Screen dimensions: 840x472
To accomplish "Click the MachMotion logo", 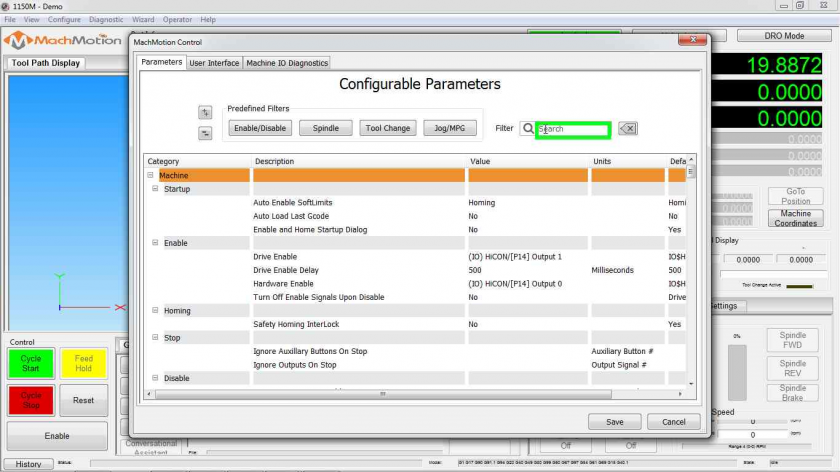I will click(x=62, y=41).
